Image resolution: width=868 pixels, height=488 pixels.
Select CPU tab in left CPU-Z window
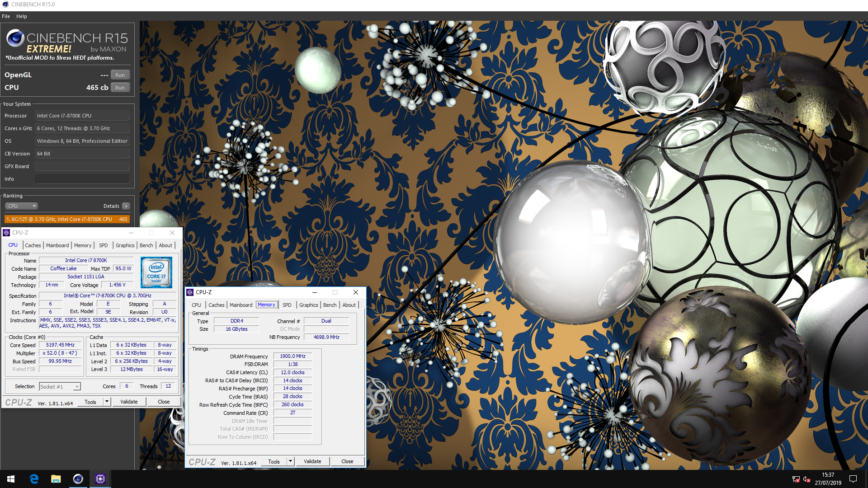(13, 245)
